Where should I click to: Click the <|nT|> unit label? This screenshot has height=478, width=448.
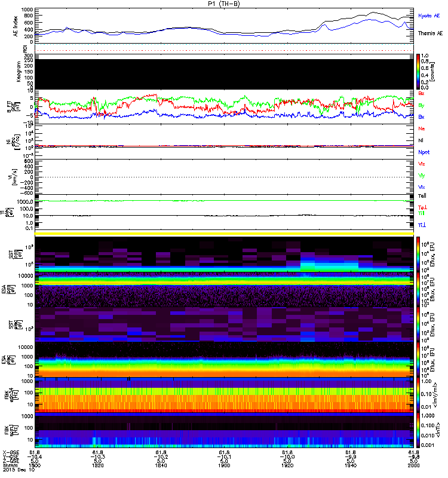439,430
